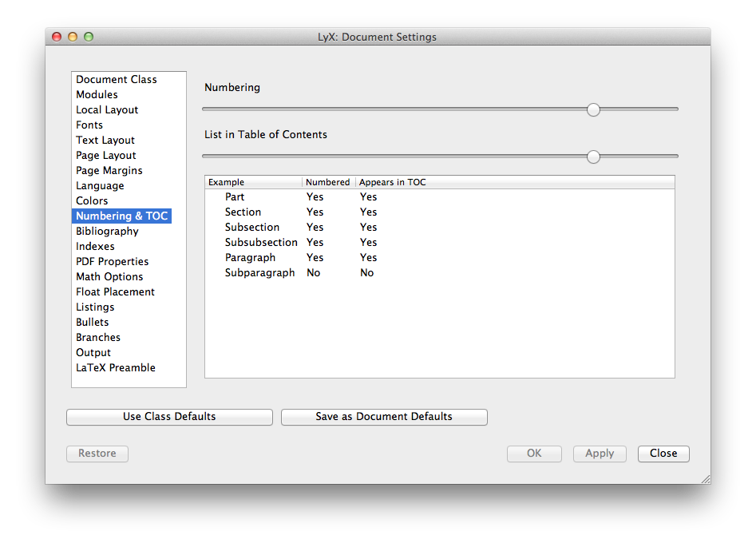
Task: Open the Language settings
Action: pyautogui.click(x=100, y=186)
